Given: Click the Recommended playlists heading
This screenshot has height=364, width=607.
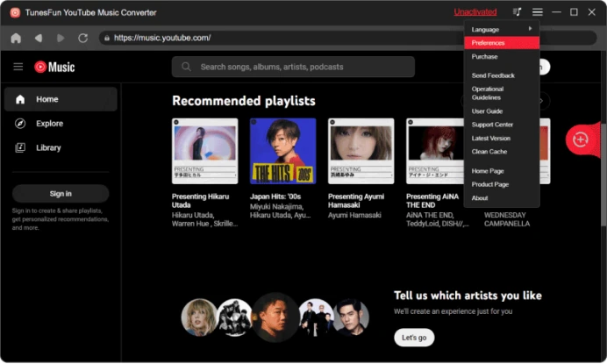Looking at the screenshot, I should (x=244, y=101).
